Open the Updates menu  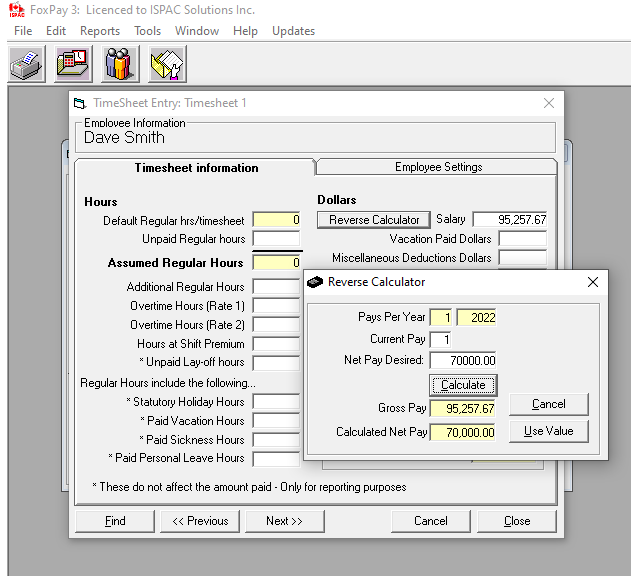point(293,31)
